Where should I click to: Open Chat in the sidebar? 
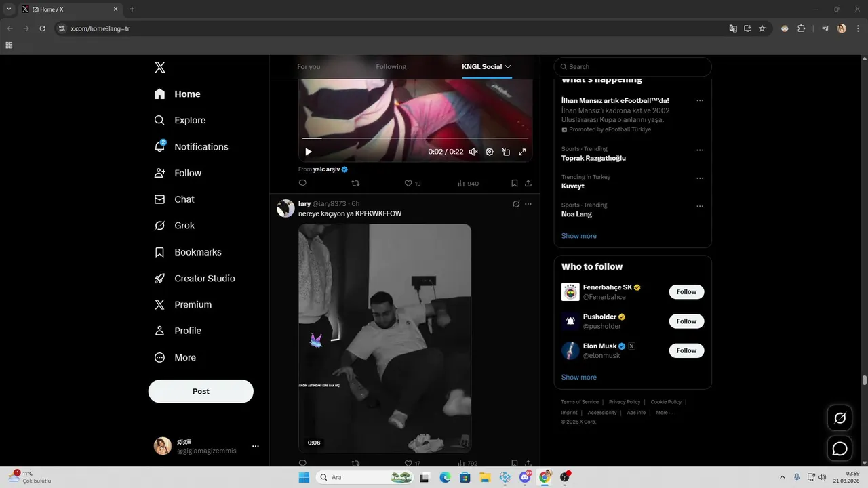[x=174, y=199]
